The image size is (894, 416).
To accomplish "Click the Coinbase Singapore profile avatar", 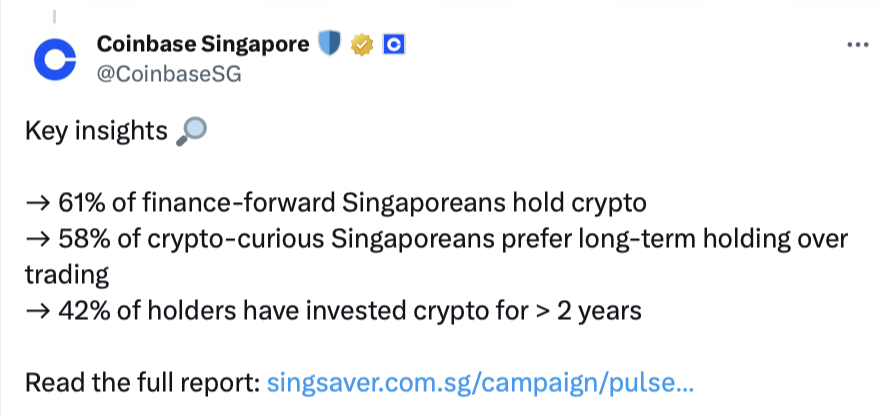I will click(x=55, y=59).
